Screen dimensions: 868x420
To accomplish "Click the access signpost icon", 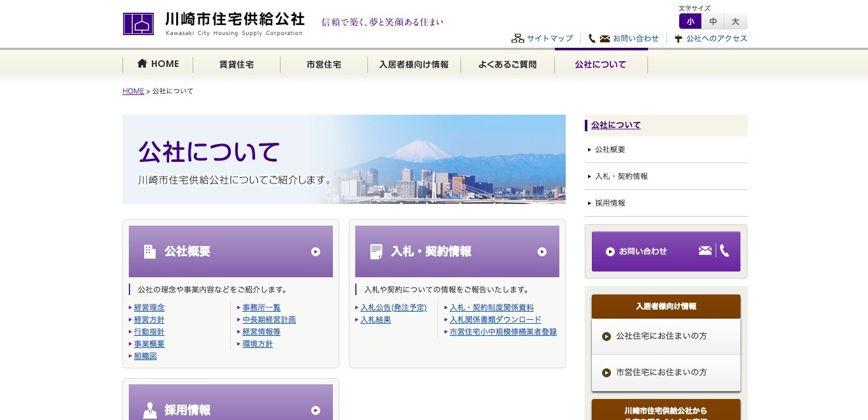I will [x=678, y=39].
